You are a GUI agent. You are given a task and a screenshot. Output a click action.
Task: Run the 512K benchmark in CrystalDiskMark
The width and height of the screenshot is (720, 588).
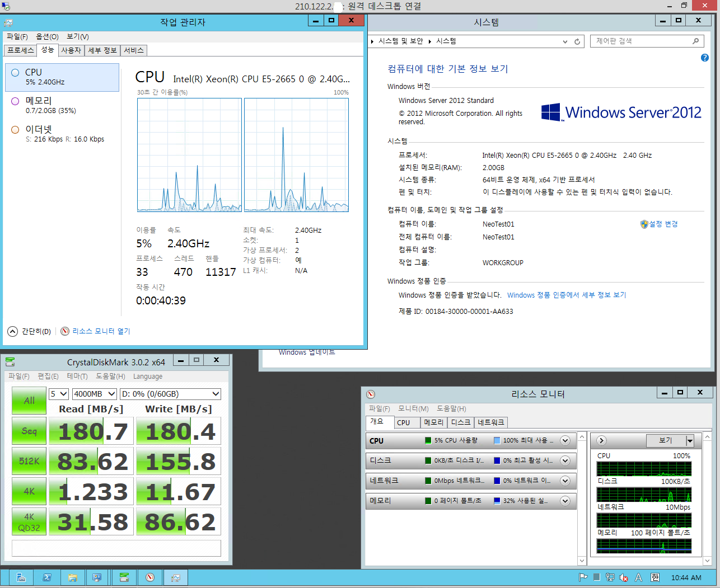[29, 462]
